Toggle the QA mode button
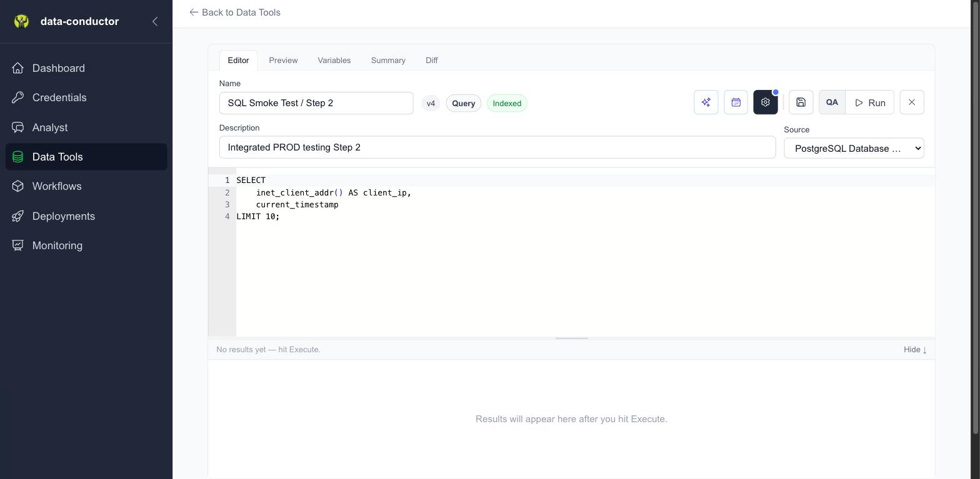The width and height of the screenshot is (980, 479). click(832, 102)
